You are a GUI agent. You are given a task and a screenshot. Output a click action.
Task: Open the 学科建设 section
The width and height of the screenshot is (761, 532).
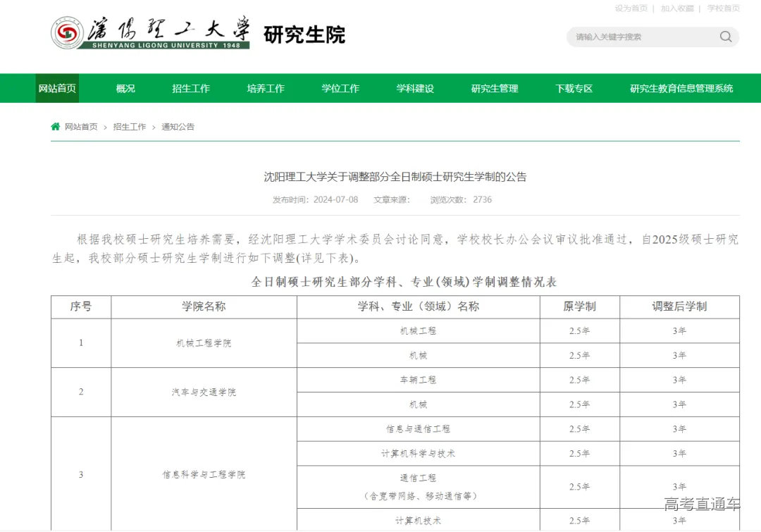(x=414, y=88)
